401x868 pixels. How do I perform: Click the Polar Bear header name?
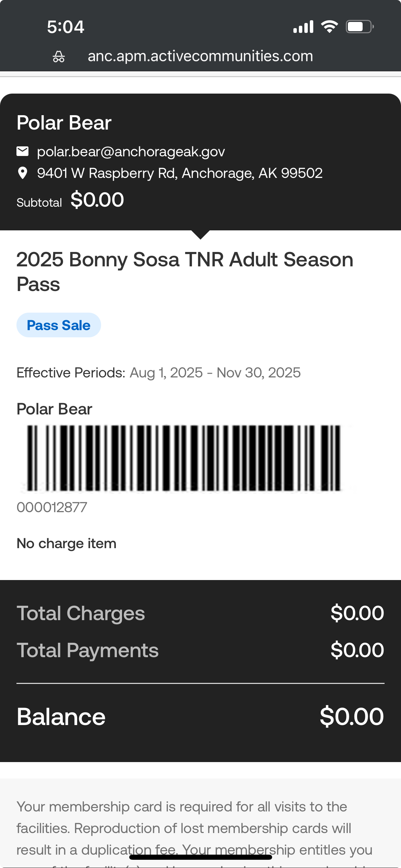click(x=64, y=123)
